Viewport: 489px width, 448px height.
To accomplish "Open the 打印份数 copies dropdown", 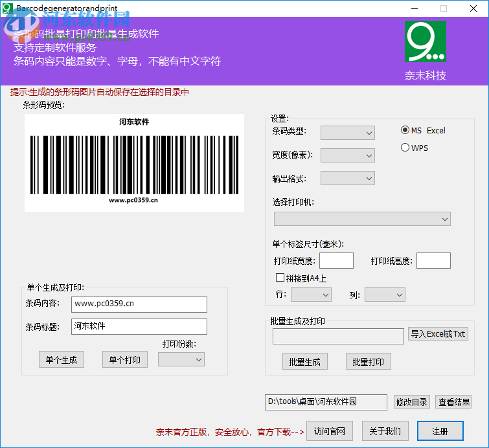I will (x=181, y=359).
